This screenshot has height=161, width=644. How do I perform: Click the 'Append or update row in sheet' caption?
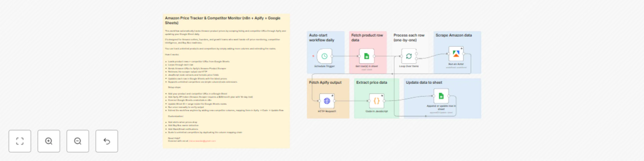tap(441, 107)
